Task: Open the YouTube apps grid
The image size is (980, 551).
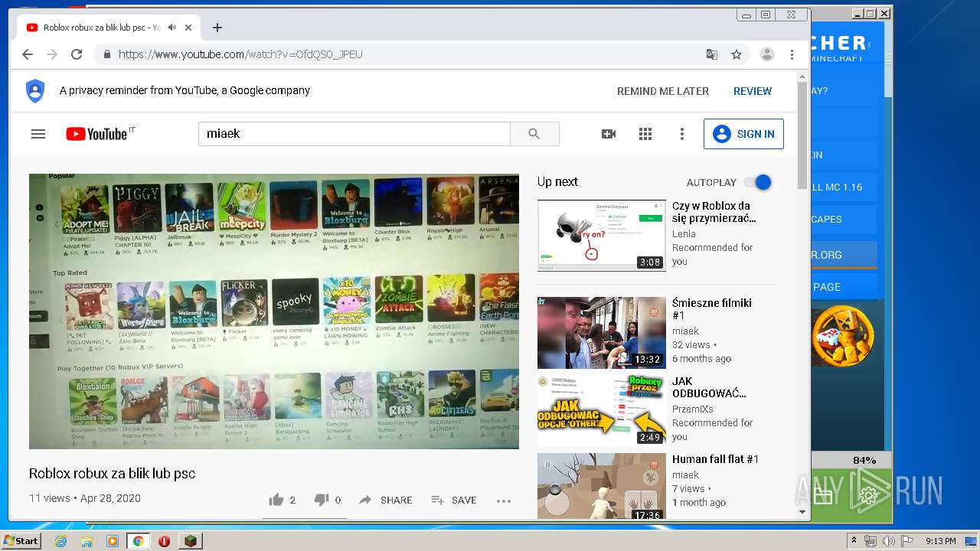Action: (x=645, y=134)
